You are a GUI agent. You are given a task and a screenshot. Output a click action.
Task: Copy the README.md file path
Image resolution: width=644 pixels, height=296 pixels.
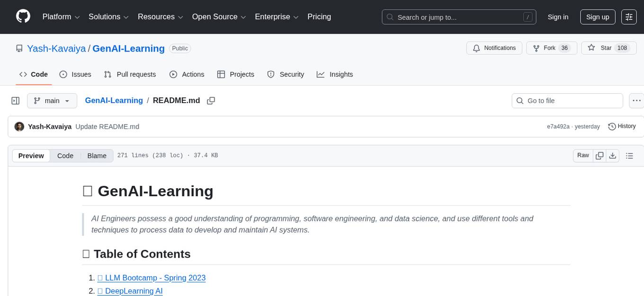(x=211, y=100)
